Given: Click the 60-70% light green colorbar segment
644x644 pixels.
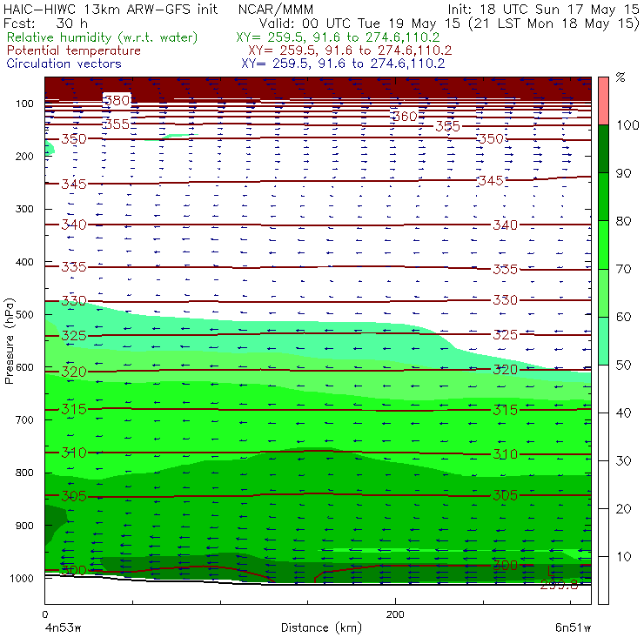Looking at the screenshot, I should click(603, 292).
